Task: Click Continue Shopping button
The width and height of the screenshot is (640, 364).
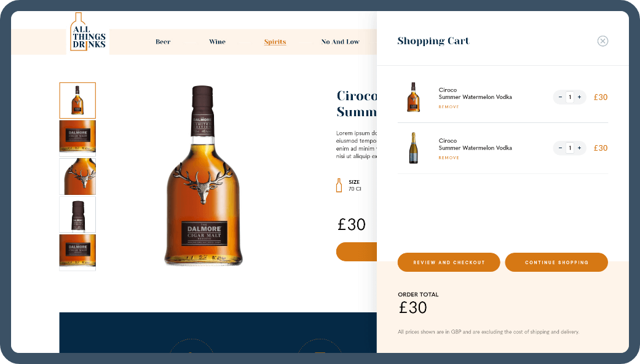Action: 556,263
